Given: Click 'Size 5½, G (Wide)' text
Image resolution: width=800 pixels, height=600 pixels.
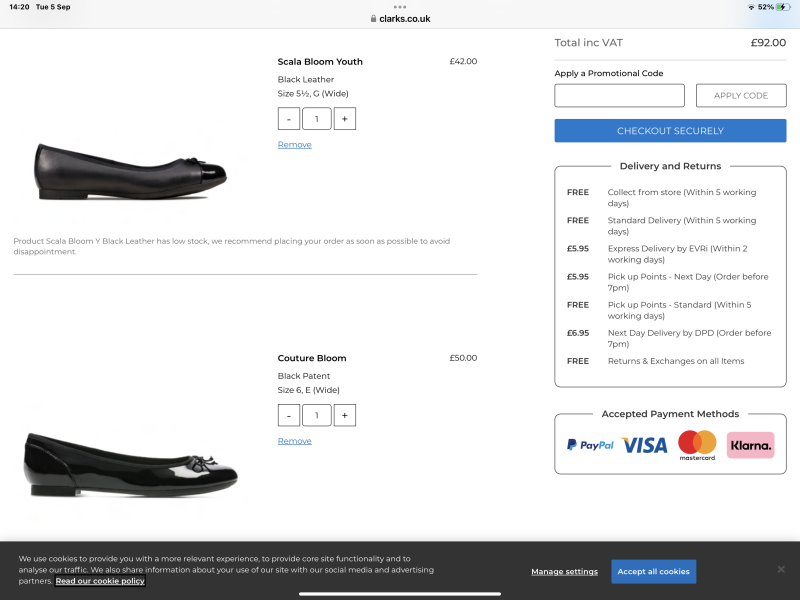Looking at the screenshot, I should click(313, 94).
